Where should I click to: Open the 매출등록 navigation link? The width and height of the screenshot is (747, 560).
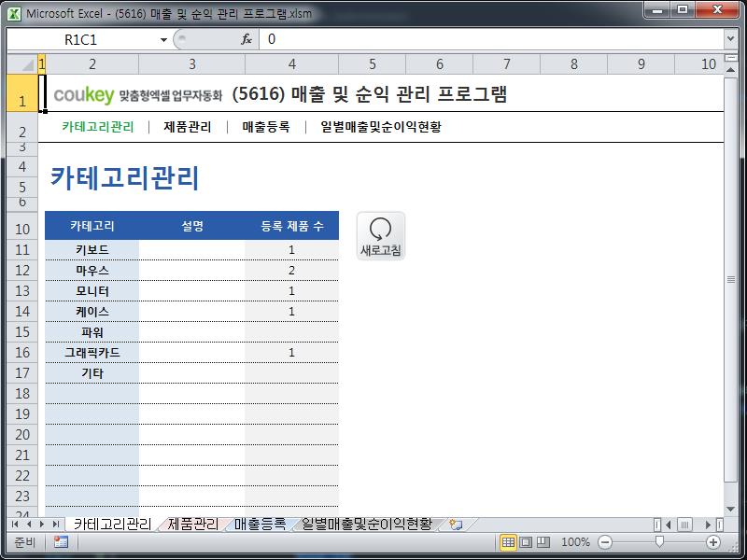coord(266,127)
